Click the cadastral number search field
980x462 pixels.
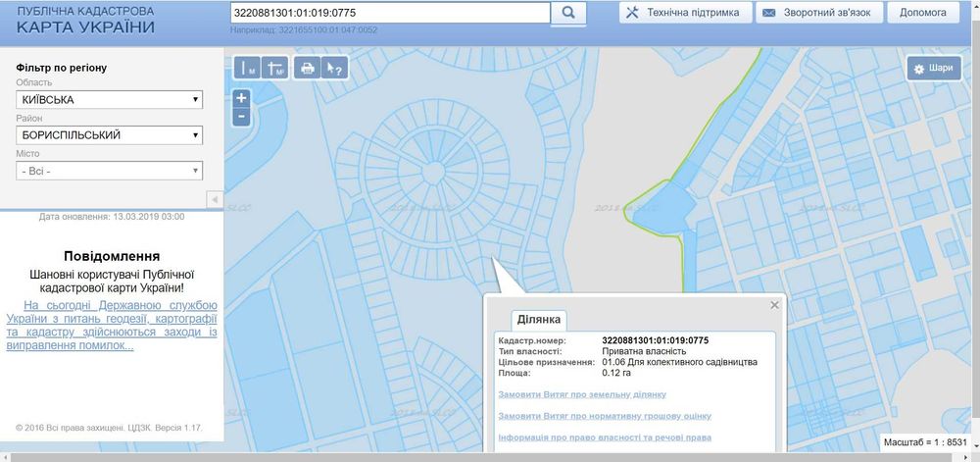point(390,13)
